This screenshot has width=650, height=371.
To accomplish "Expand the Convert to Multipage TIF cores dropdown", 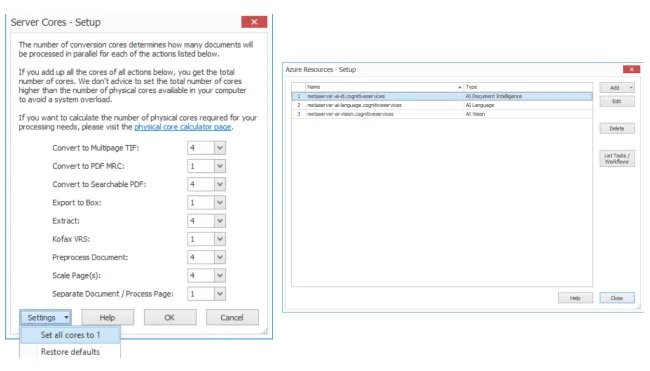I will 220,148.
